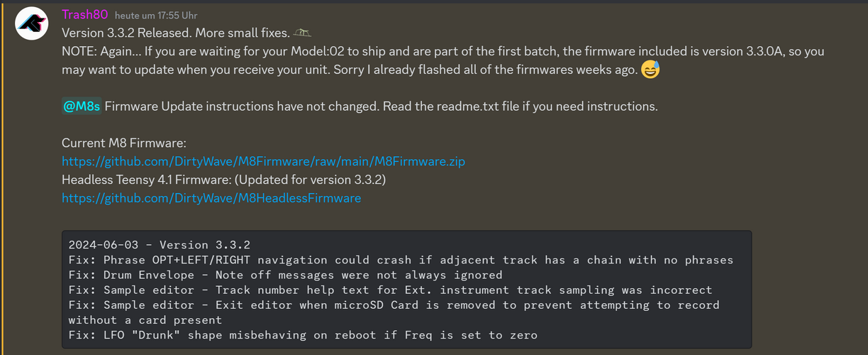Click the @M8s role mention
Viewport: 868px width, 355px height.
pos(82,106)
